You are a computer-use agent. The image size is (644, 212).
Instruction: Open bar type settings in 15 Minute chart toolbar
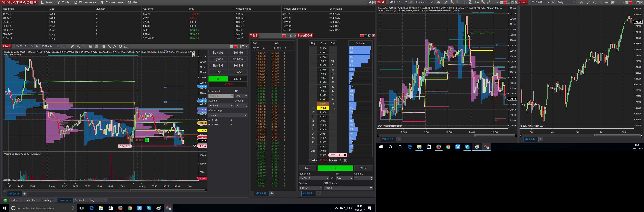(x=65, y=46)
